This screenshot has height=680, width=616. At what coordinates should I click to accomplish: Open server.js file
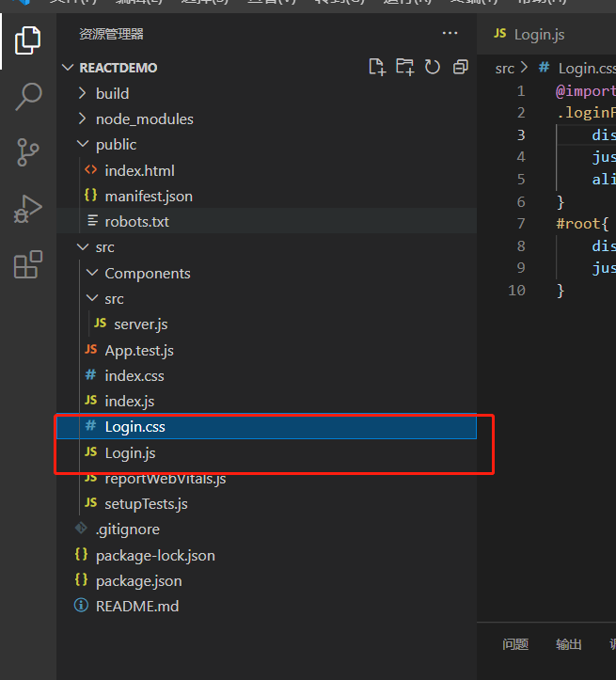(x=266, y=324)
